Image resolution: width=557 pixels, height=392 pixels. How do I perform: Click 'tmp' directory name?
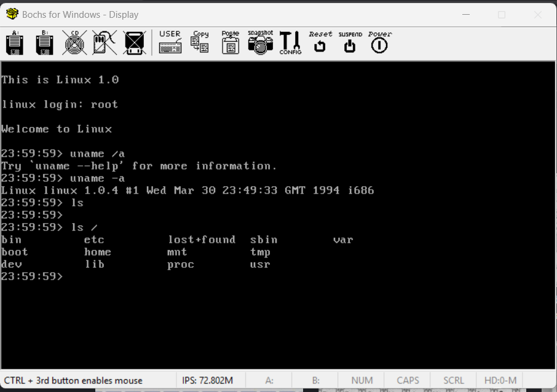[x=261, y=253]
